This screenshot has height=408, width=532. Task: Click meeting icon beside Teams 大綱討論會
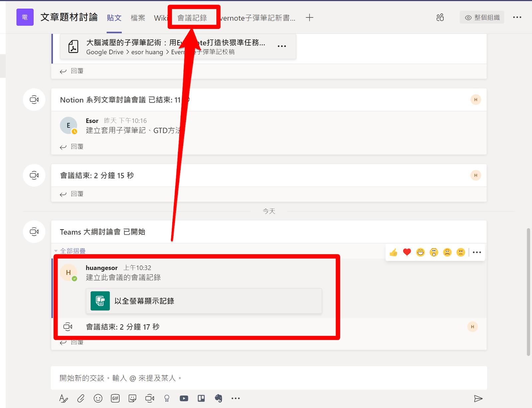[x=34, y=232]
